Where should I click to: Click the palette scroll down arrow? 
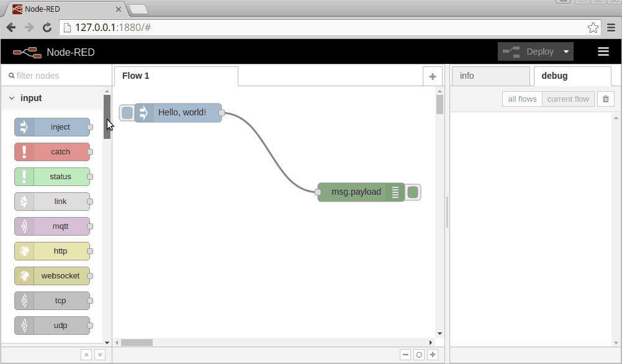(107, 343)
